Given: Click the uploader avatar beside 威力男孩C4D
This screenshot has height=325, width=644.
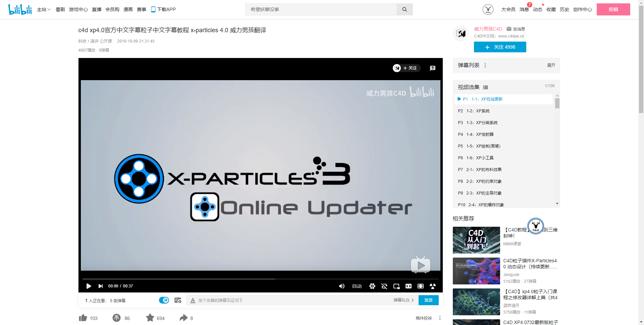Looking at the screenshot, I should 461,33.
